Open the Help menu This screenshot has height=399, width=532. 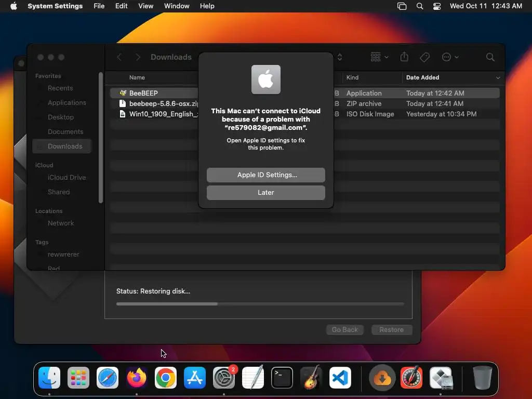pos(207,6)
